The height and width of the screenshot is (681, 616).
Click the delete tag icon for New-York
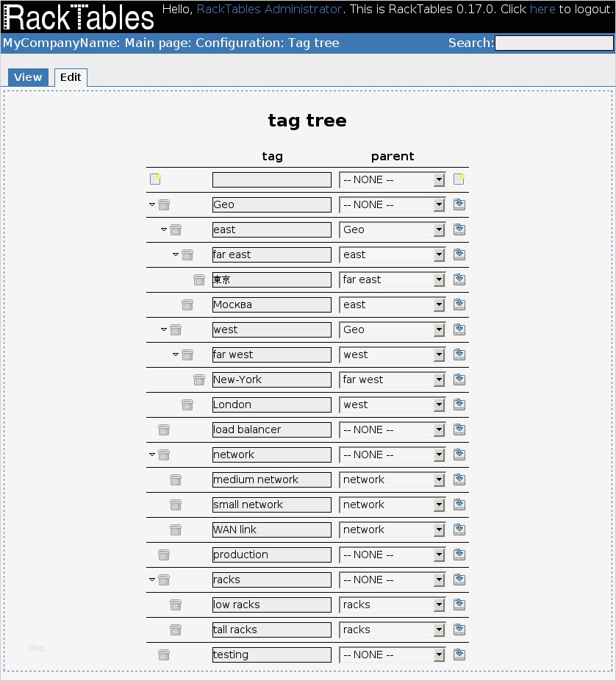click(198, 380)
